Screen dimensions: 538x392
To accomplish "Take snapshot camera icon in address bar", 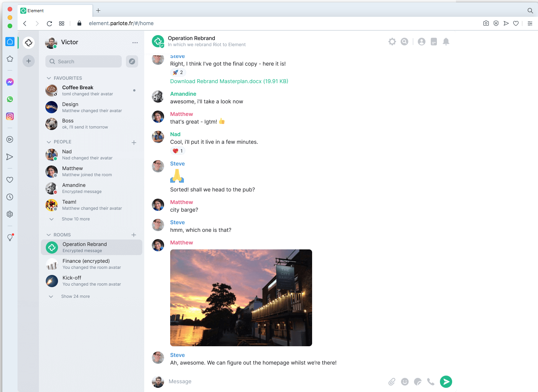I will click(x=486, y=23).
